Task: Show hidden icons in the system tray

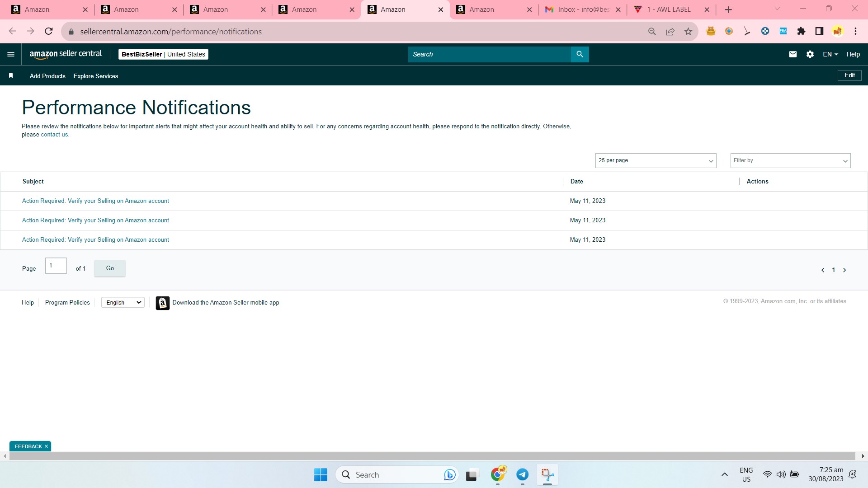Action: coord(725,474)
